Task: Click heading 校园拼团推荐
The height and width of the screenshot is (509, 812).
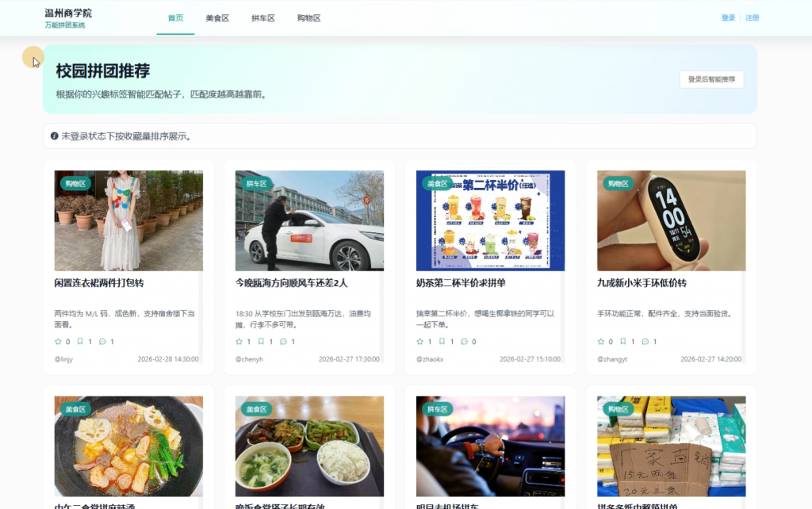Action: 102,71
